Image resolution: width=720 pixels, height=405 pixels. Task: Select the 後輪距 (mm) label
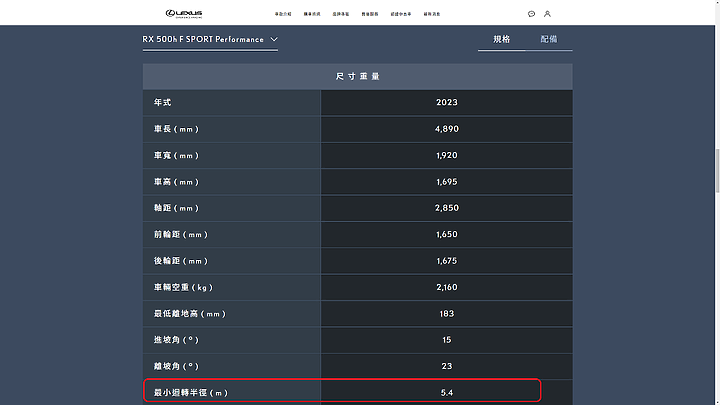pos(181,261)
